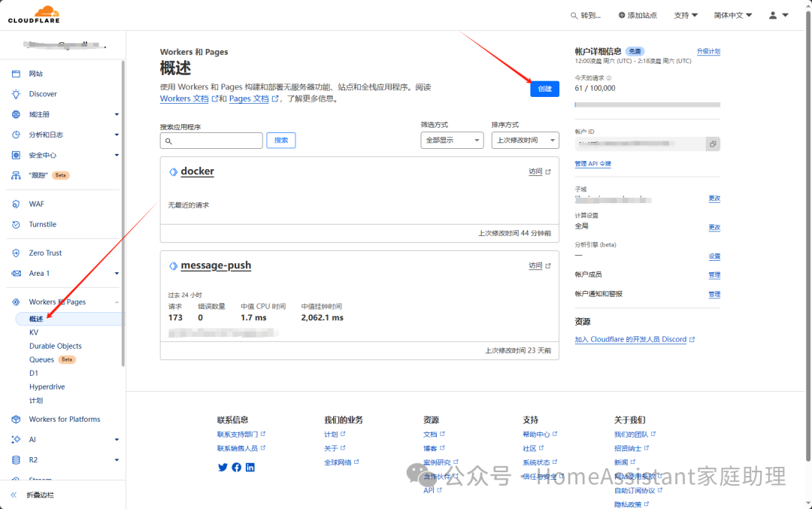The width and height of the screenshot is (812, 509).
Task: Open the 网站 sidebar icon
Action: (16, 74)
